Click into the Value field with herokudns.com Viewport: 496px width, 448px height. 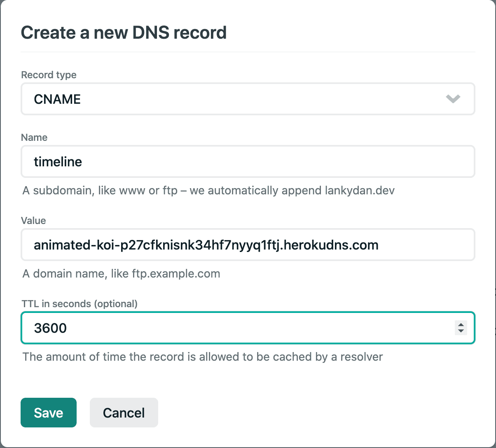[x=247, y=245]
